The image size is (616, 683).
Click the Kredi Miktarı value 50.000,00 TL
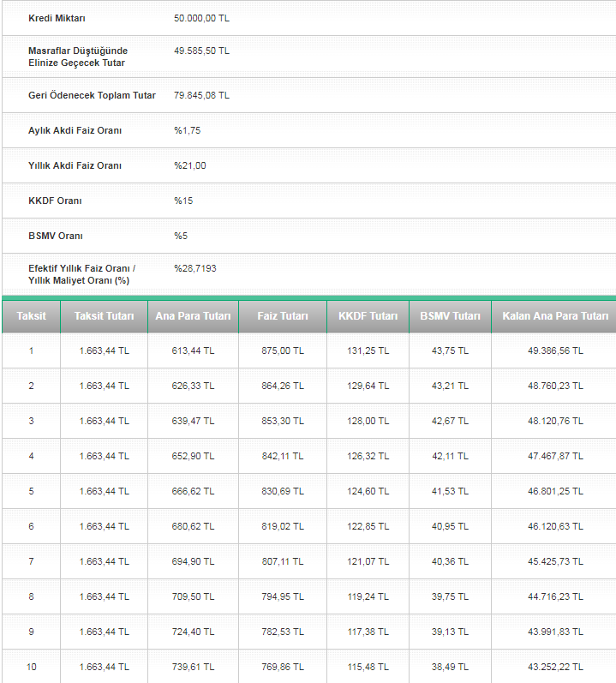pyautogui.click(x=201, y=18)
